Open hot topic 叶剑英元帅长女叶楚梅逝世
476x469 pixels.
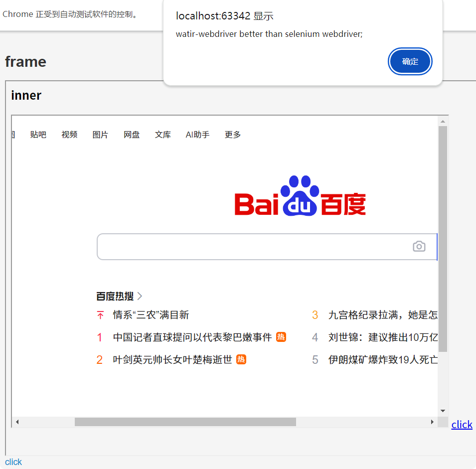tap(172, 360)
